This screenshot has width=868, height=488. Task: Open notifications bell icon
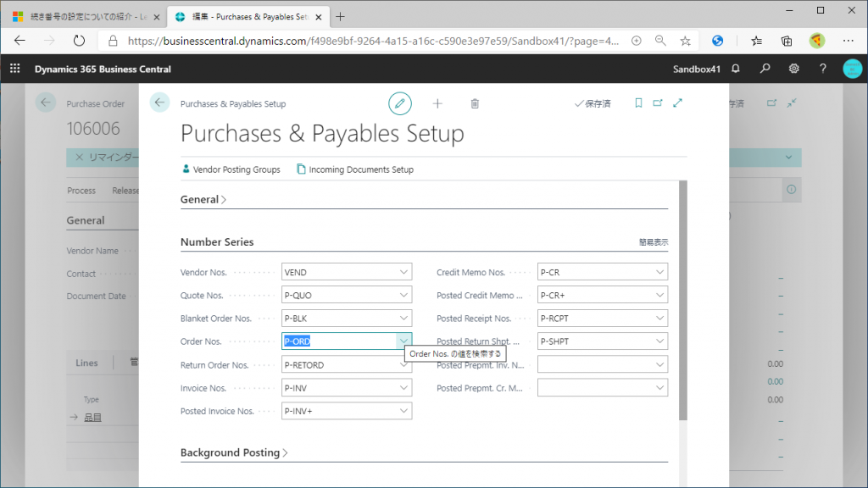(736, 69)
